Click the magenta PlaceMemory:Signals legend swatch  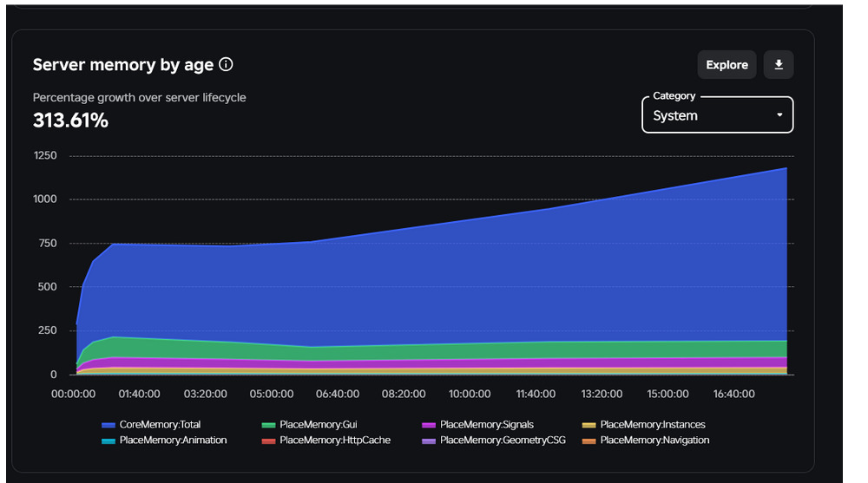point(429,425)
